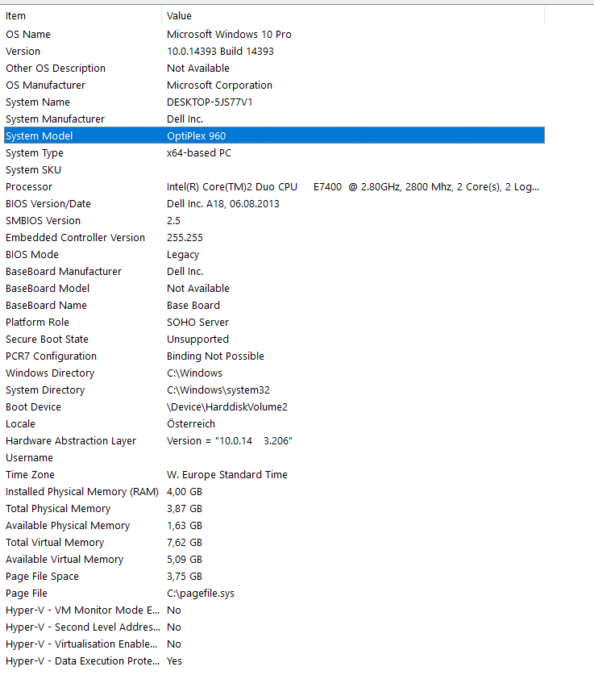Click the value Binding Not Possible

tap(215, 356)
